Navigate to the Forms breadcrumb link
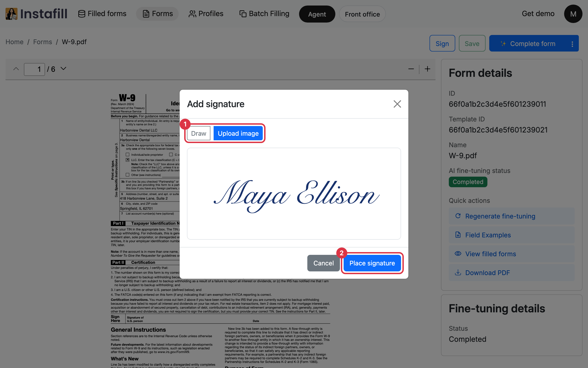Screen dimensions: 588x368 [42, 42]
